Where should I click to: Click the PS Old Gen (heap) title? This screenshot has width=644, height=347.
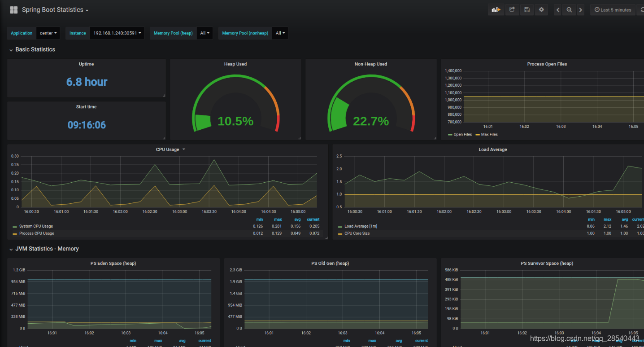[x=330, y=264]
